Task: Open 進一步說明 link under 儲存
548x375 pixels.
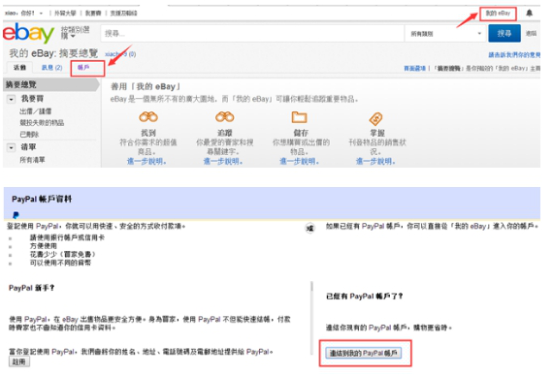Action: tap(299, 161)
